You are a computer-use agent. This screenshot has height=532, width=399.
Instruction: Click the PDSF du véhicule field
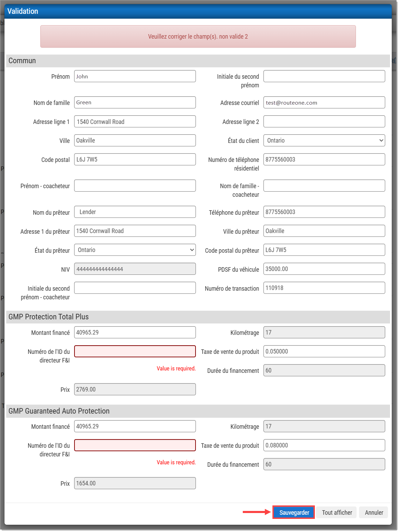(324, 269)
